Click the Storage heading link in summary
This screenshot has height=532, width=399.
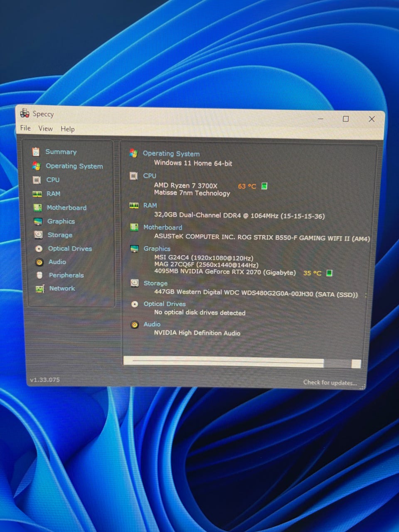tap(155, 283)
